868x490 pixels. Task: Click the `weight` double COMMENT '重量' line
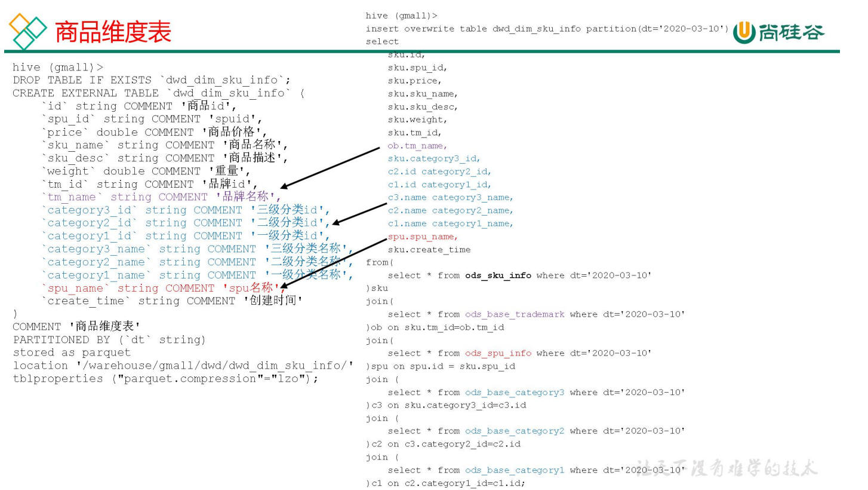[x=146, y=171]
